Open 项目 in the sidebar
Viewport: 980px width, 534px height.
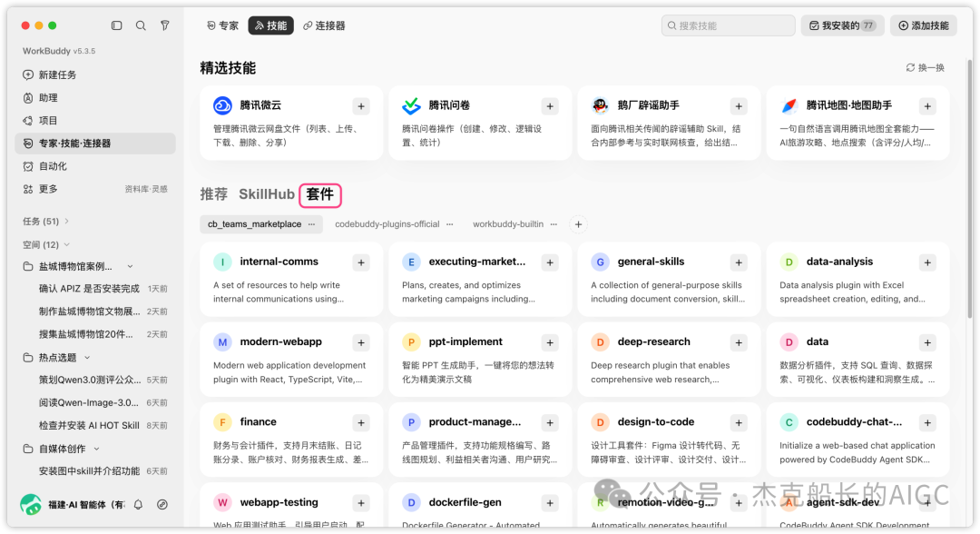click(x=95, y=121)
